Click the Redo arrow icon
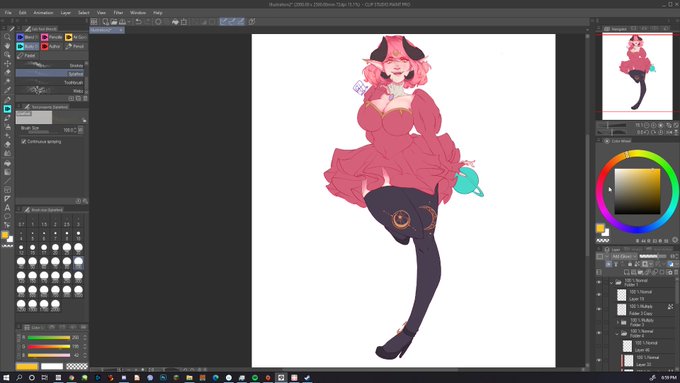This screenshot has height=383, width=680. 147,22
